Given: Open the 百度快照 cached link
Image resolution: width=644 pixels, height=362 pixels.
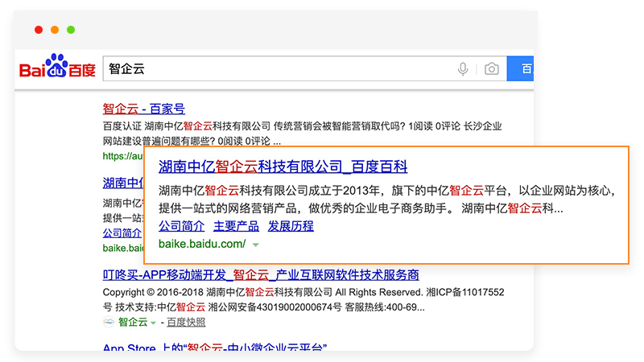Looking at the screenshot, I should tap(186, 323).
